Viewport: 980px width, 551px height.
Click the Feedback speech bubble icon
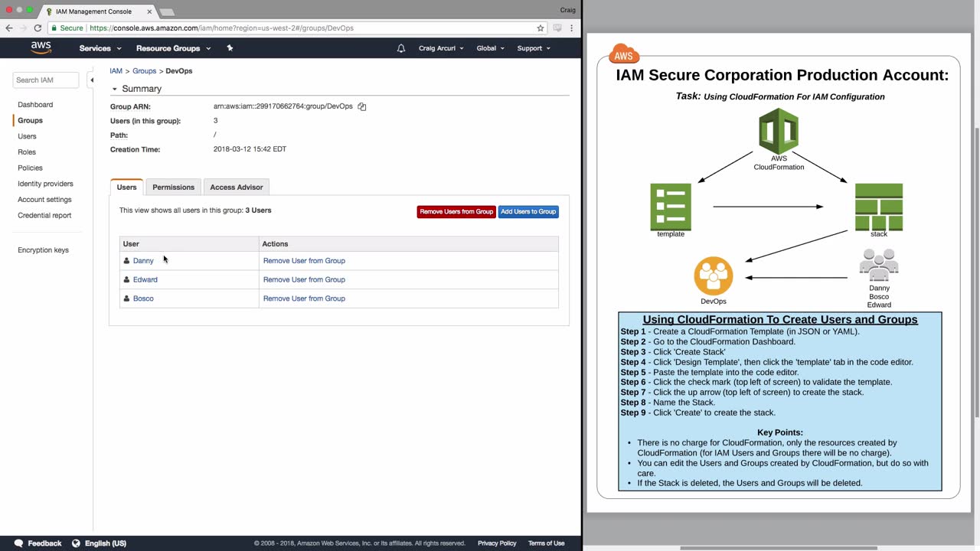click(x=19, y=543)
